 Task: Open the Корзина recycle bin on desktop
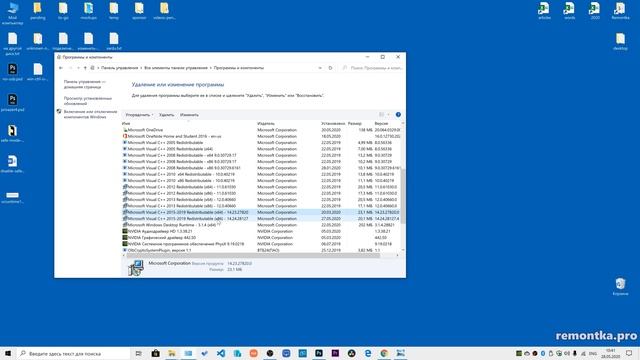[x=620, y=287]
